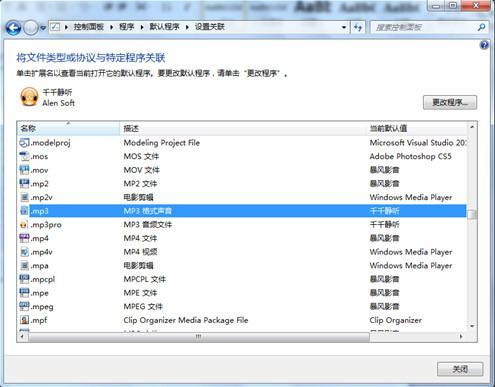
Task: Expand arrow after 程序 breadcrumb
Action: click(142, 27)
